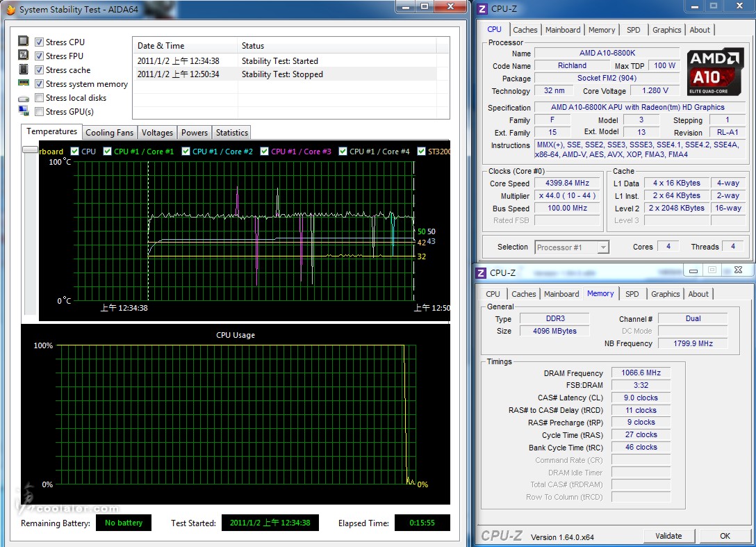Click the CAS# Latency value 9.0 clocks
The height and width of the screenshot is (547, 756).
[x=641, y=398]
